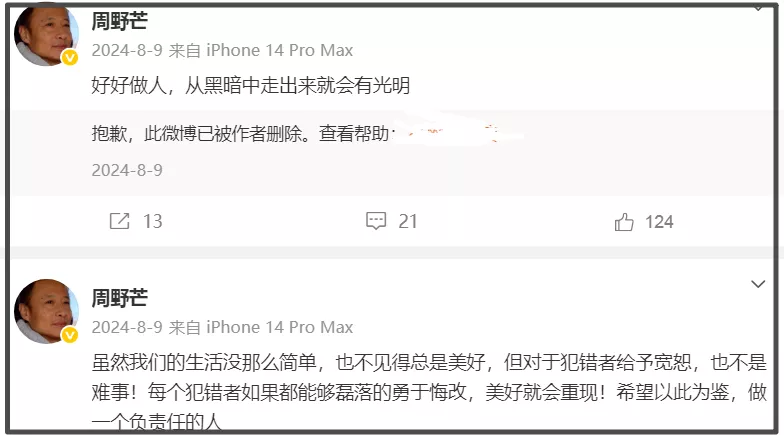Click the 2024-8-9 date under the deleted repost
Screen dimensions: 784x435
(127, 170)
